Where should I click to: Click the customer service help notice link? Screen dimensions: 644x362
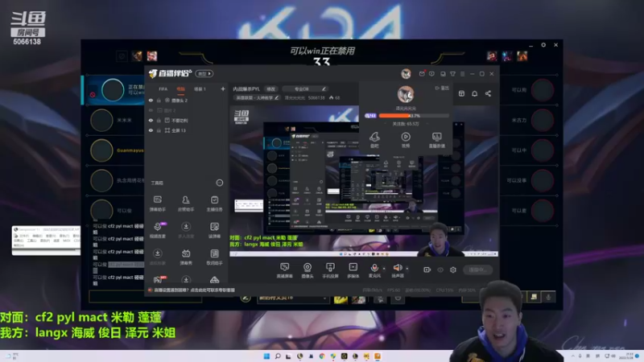click(x=194, y=290)
